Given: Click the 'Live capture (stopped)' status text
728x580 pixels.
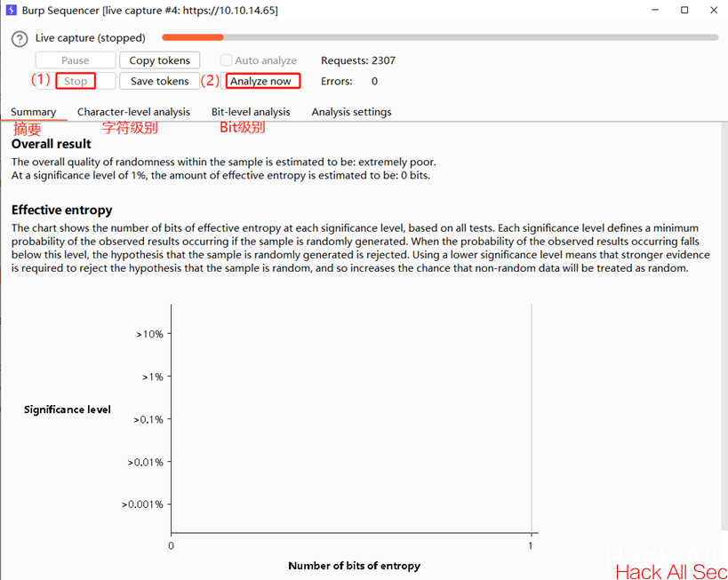Looking at the screenshot, I should point(90,38).
